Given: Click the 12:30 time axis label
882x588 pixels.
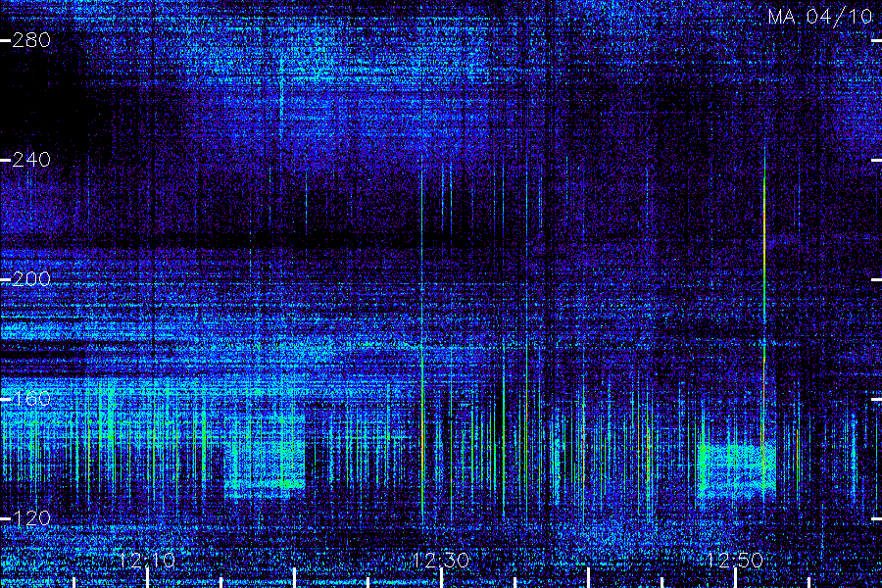Looking at the screenshot, I should 441,560.
